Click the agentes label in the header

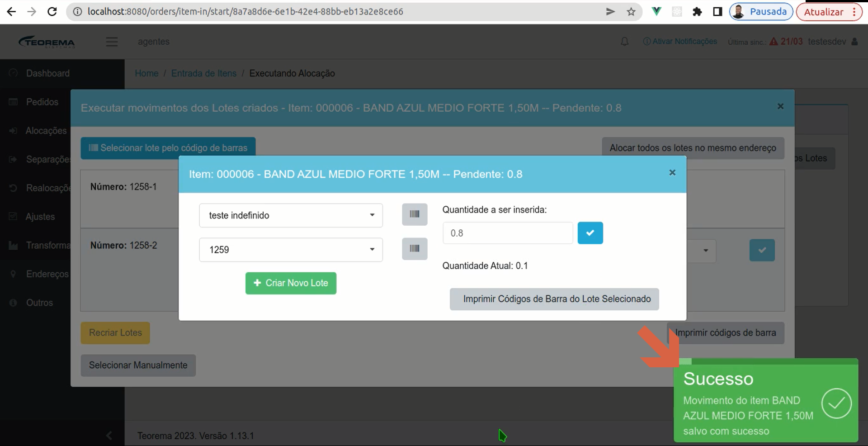(154, 42)
